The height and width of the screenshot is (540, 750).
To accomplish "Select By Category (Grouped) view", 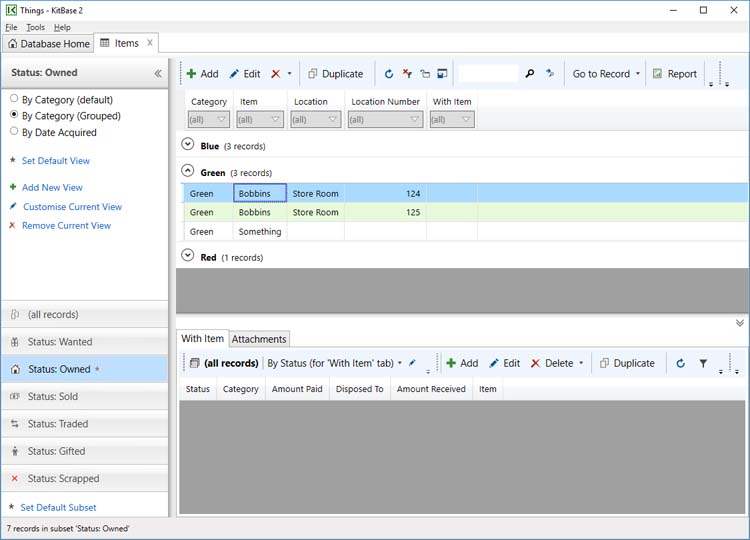I will click(65, 116).
